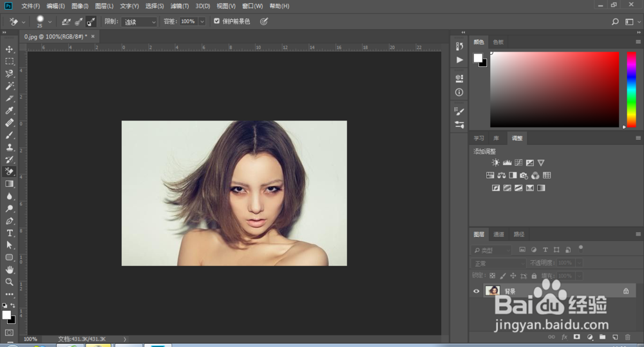Viewport: 644px width, 347px height.
Task: Add a Levels adjustment
Action: (x=507, y=163)
